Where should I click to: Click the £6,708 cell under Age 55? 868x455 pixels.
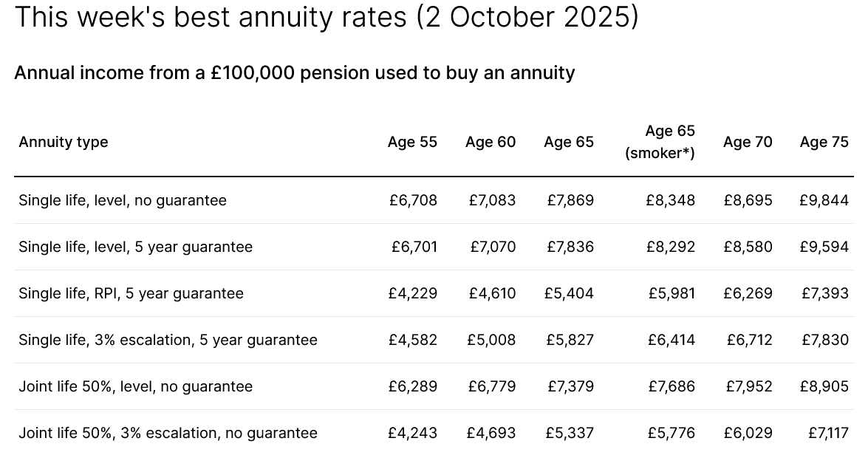(x=413, y=200)
